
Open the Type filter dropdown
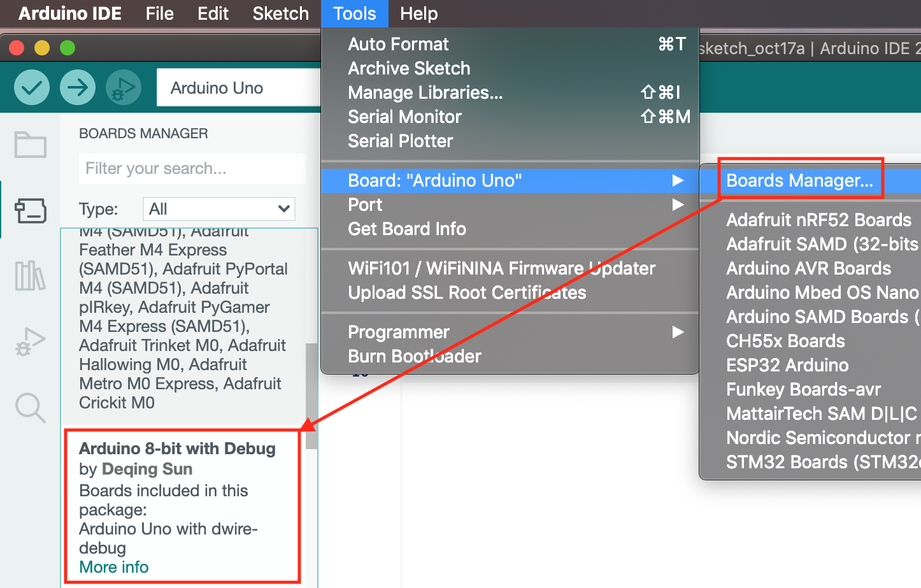(x=219, y=209)
